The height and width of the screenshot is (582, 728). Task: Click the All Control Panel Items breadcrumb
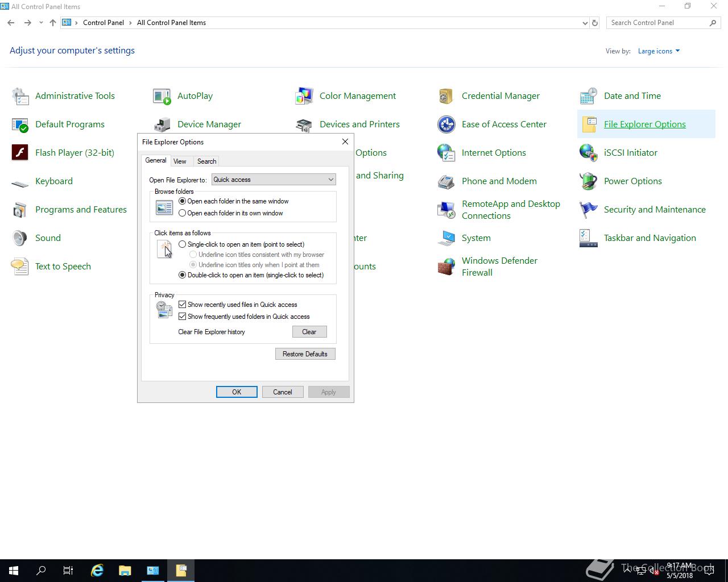click(171, 23)
